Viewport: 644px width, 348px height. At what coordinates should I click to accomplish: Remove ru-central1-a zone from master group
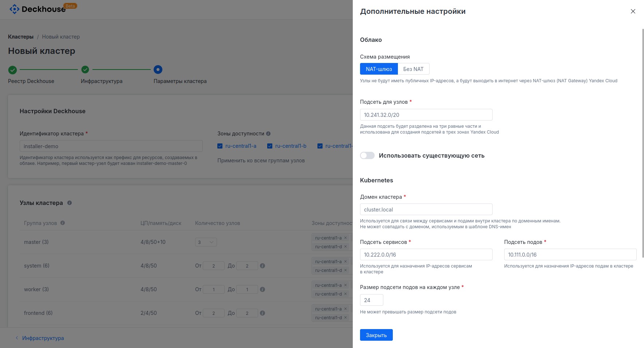pyautogui.click(x=345, y=238)
